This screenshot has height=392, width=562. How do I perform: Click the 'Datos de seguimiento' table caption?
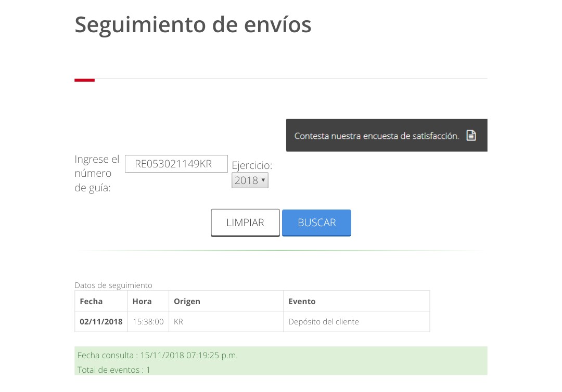coord(113,285)
